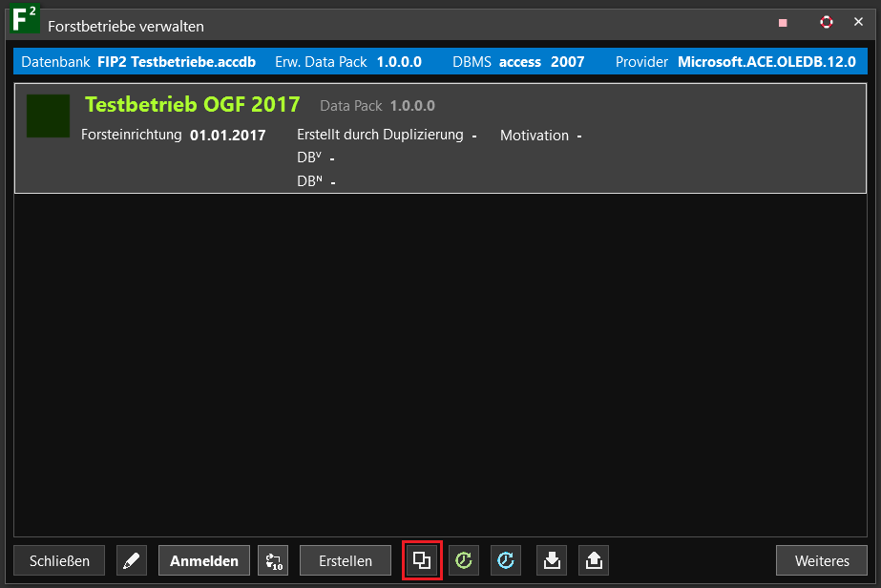Open the Weiteres menu
Viewport: 881px width, 588px height.
[x=822, y=560]
